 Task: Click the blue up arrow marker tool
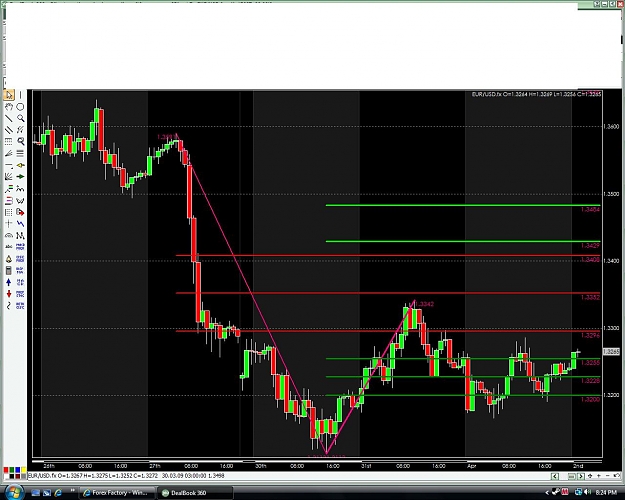click(9, 282)
